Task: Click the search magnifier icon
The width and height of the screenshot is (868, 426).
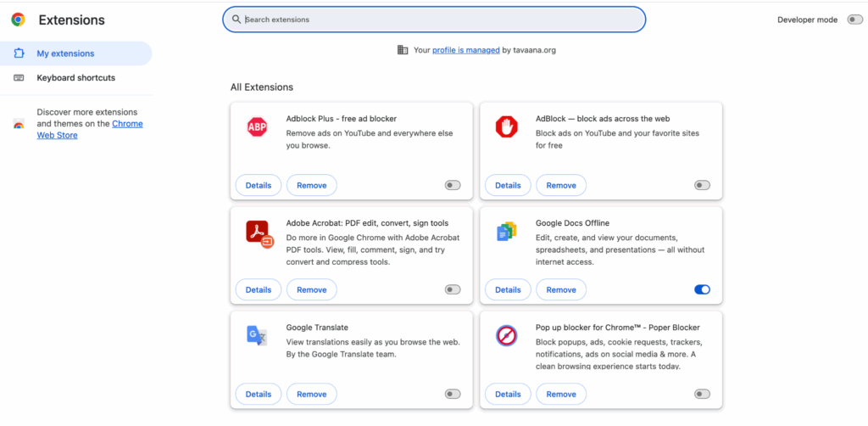Action: pos(236,20)
